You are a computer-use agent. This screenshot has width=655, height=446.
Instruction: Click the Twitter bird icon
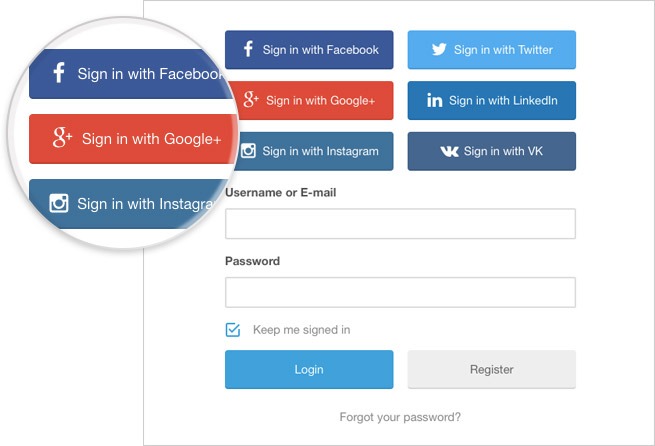[x=438, y=50]
